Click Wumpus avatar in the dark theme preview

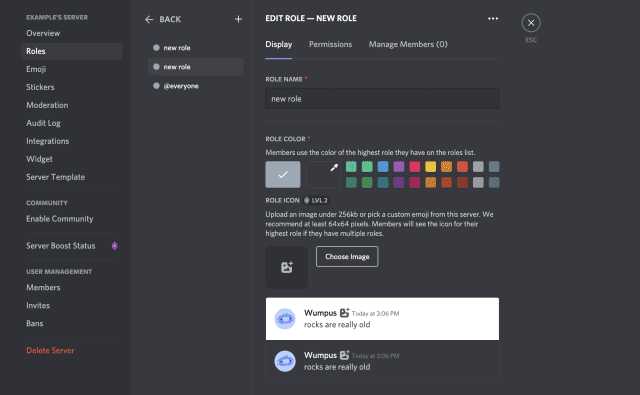click(x=285, y=361)
